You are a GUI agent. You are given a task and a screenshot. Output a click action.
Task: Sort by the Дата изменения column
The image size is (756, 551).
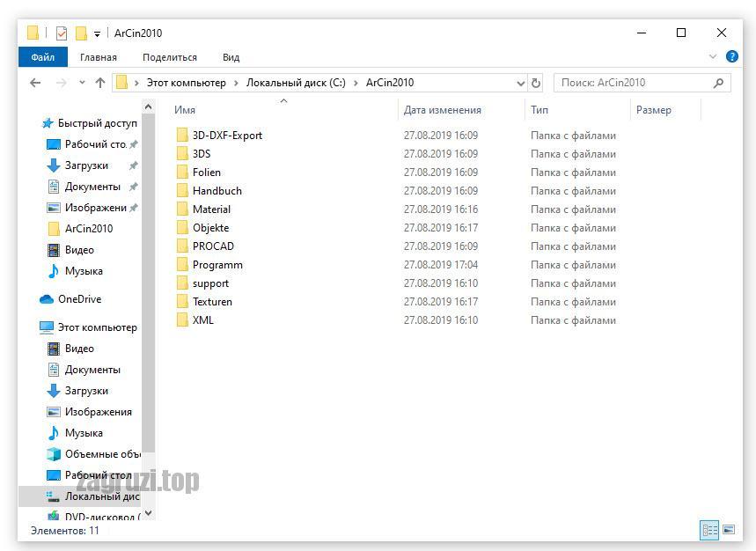click(442, 110)
